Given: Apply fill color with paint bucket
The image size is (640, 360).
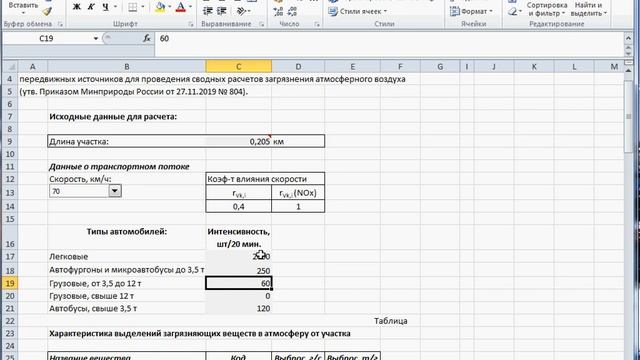Looking at the screenshot, I should coord(160,7).
